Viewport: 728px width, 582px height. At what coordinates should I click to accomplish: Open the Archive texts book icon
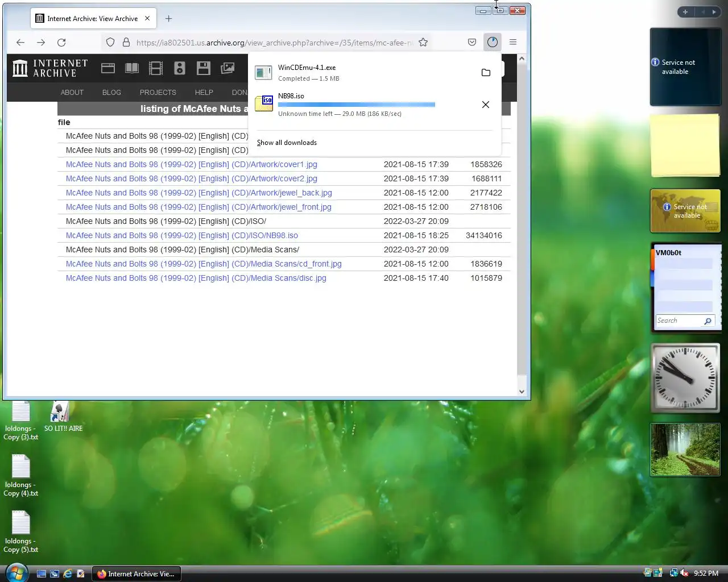pos(132,68)
